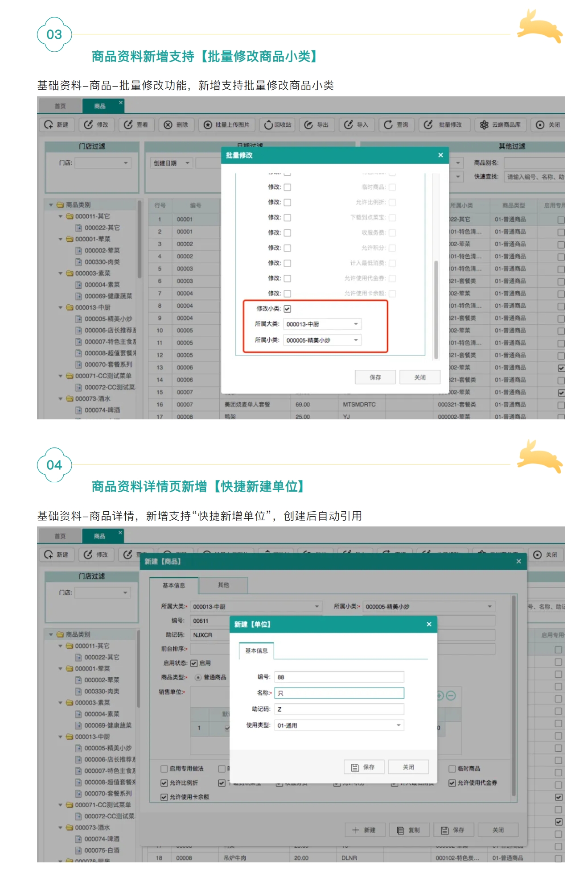Click the 修改 icon in section 03 toolbar
Image resolution: width=588 pixels, height=878 pixels.
pyautogui.click(x=88, y=125)
